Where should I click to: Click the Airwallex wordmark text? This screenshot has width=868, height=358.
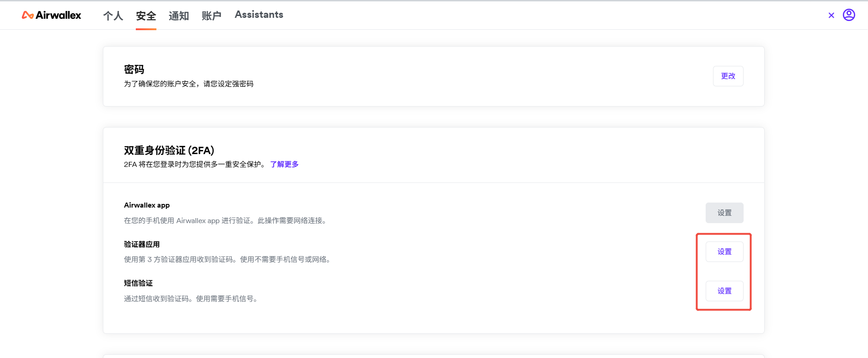58,15
